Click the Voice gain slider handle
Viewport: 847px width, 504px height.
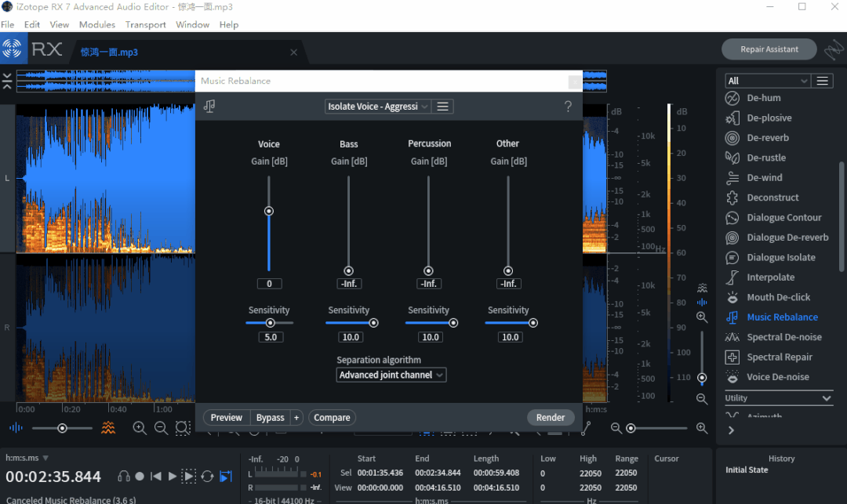click(x=268, y=211)
